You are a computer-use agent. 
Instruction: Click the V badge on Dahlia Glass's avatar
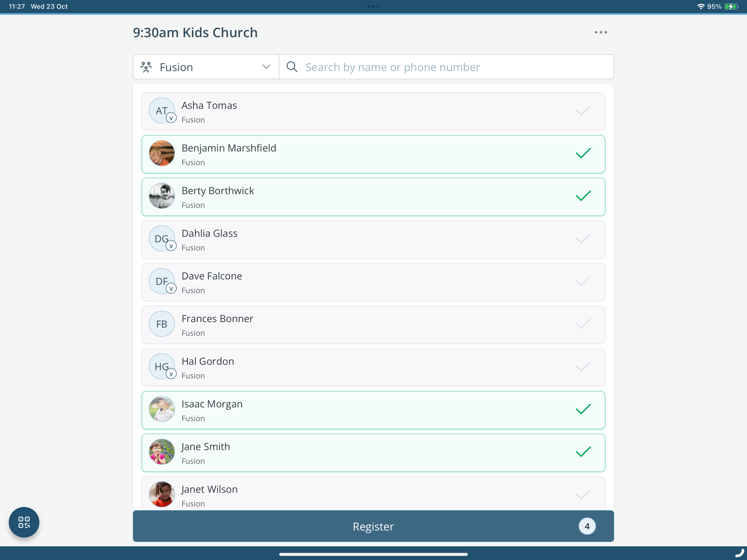coord(171,246)
